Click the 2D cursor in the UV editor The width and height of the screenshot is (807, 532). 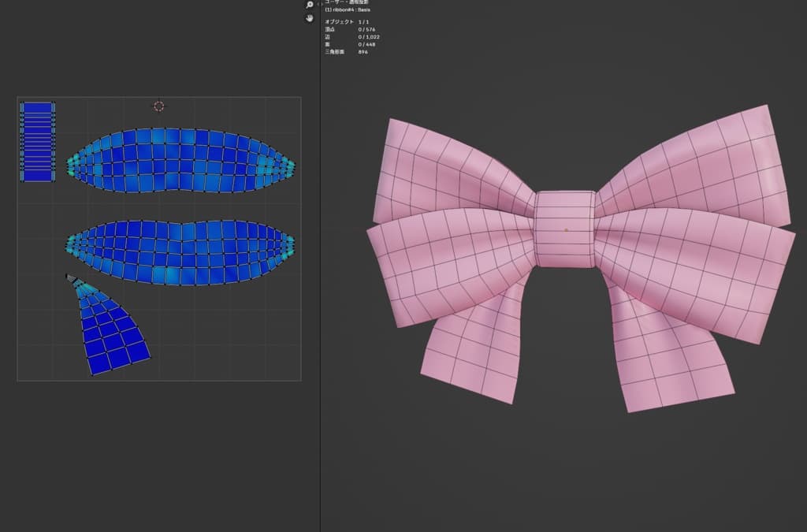pos(159,106)
